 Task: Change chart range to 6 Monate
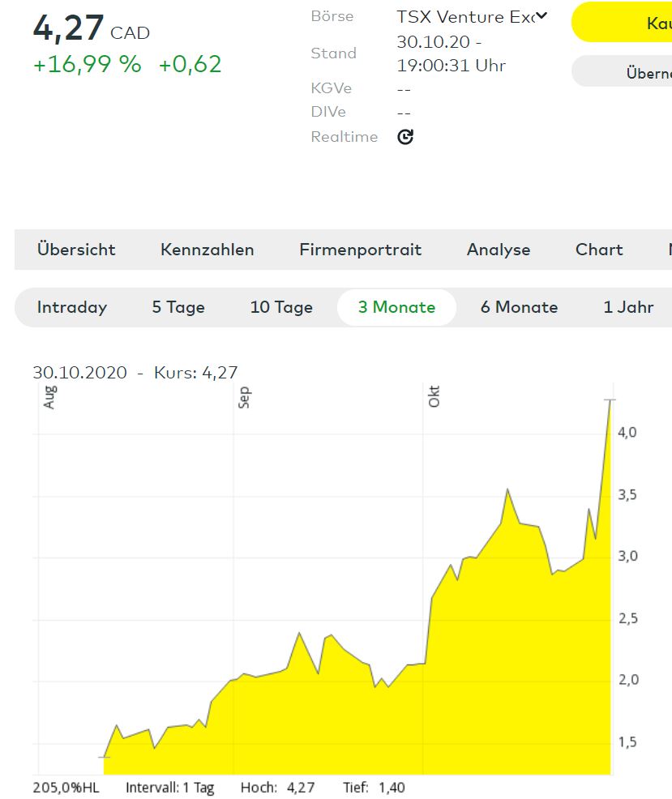(x=519, y=308)
